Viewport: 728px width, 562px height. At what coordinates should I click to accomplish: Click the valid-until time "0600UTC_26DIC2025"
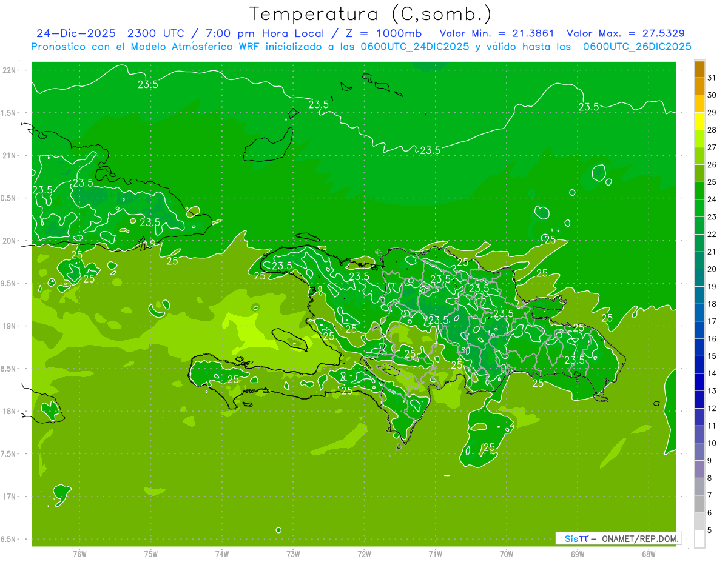click(637, 47)
